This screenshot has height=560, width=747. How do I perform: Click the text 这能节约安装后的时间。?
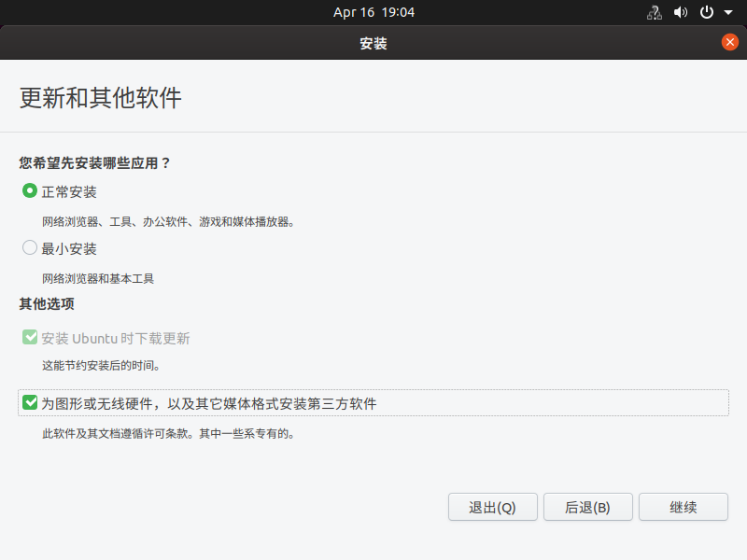click(101, 366)
